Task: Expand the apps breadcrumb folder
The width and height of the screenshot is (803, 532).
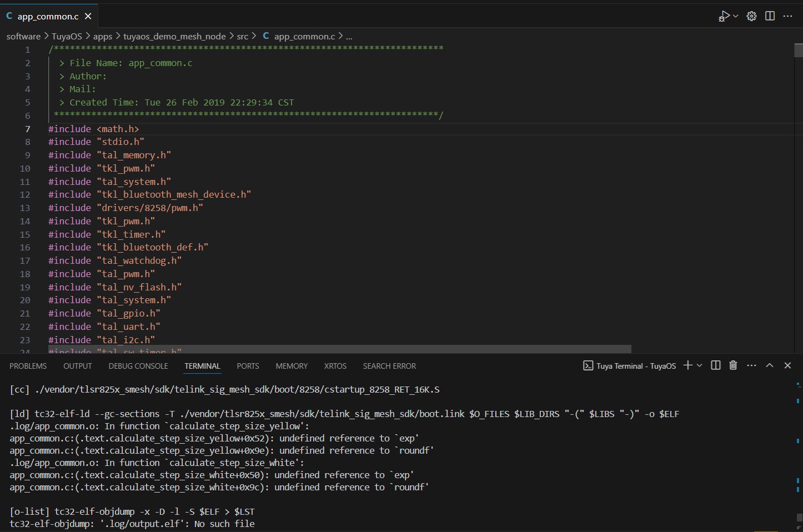Action: coord(102,36)
